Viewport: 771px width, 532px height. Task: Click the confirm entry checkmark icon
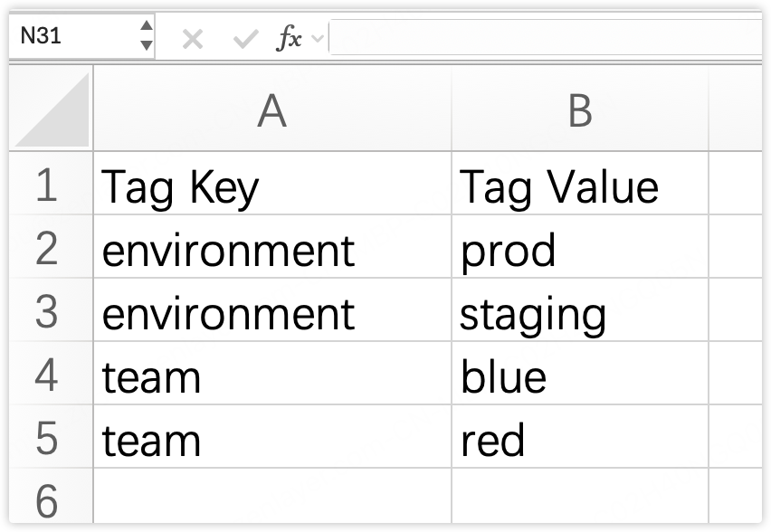[244, 39]
